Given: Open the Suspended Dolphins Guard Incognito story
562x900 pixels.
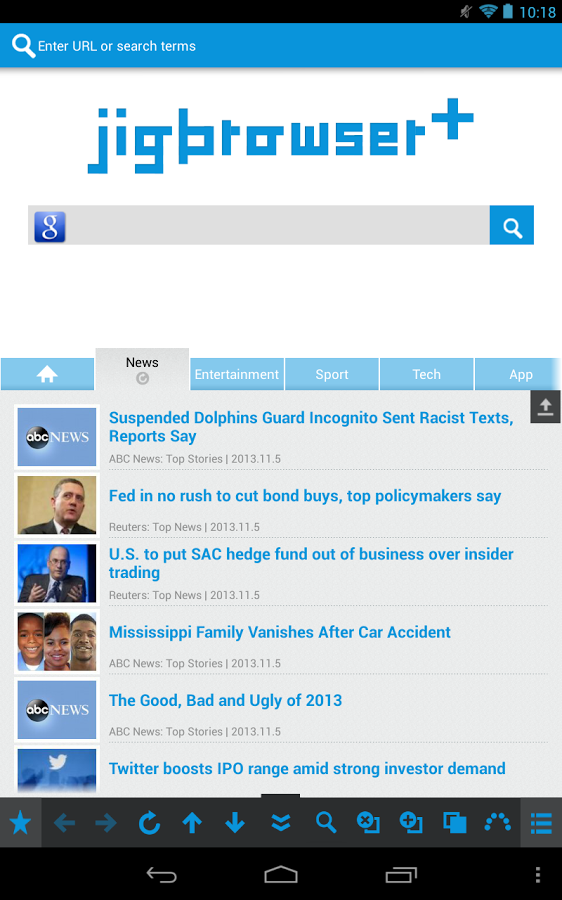Looking at the screenshot, I should pos(311,427).
